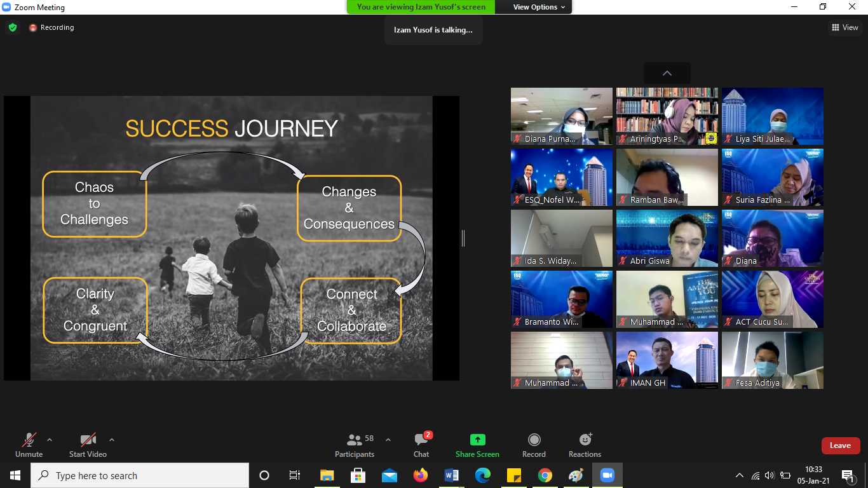Open Microsoft Word from taskbar

click(452, 475)
